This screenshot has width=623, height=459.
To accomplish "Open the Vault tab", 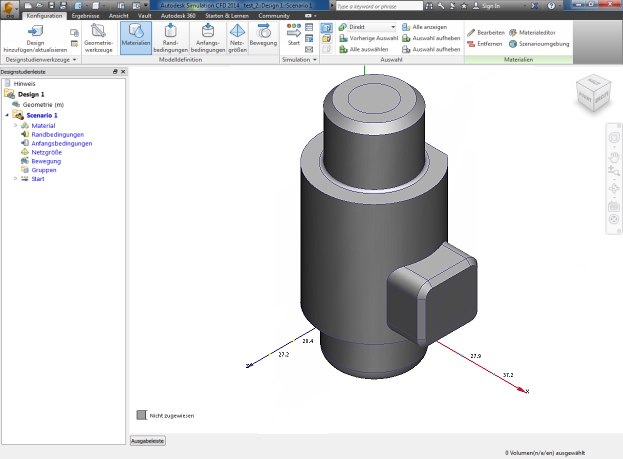I will [x=145, y=16].
